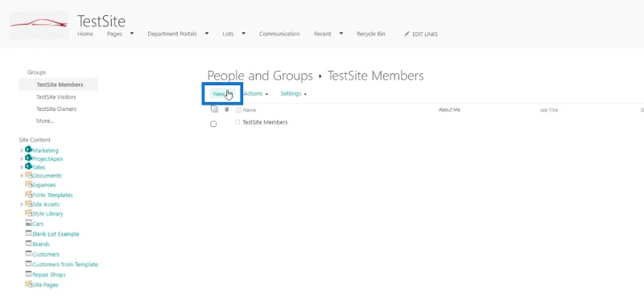Screen dimensions: 644x300
Task: Open ProjectApex subsite in tree
Action: pos(47,158)
